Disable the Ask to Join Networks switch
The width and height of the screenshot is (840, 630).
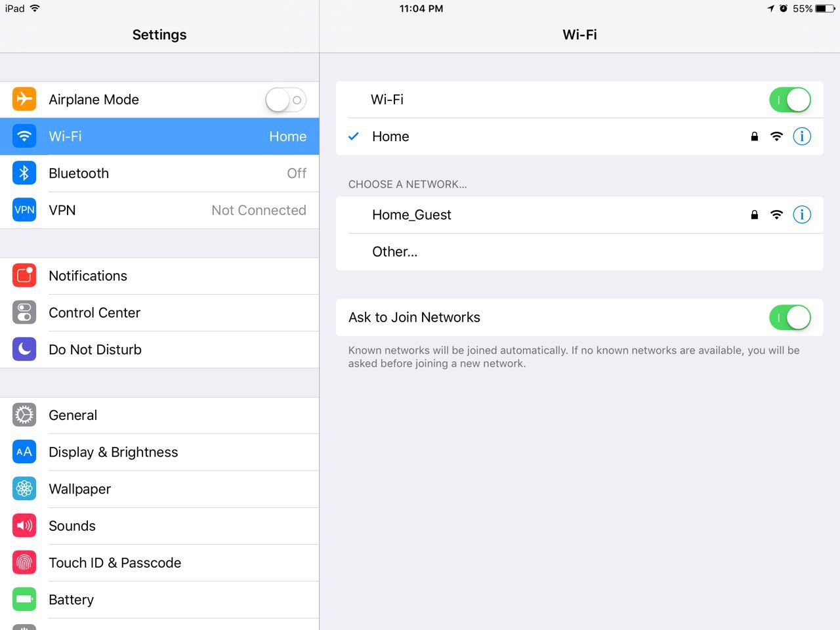[x=790, y=318]
